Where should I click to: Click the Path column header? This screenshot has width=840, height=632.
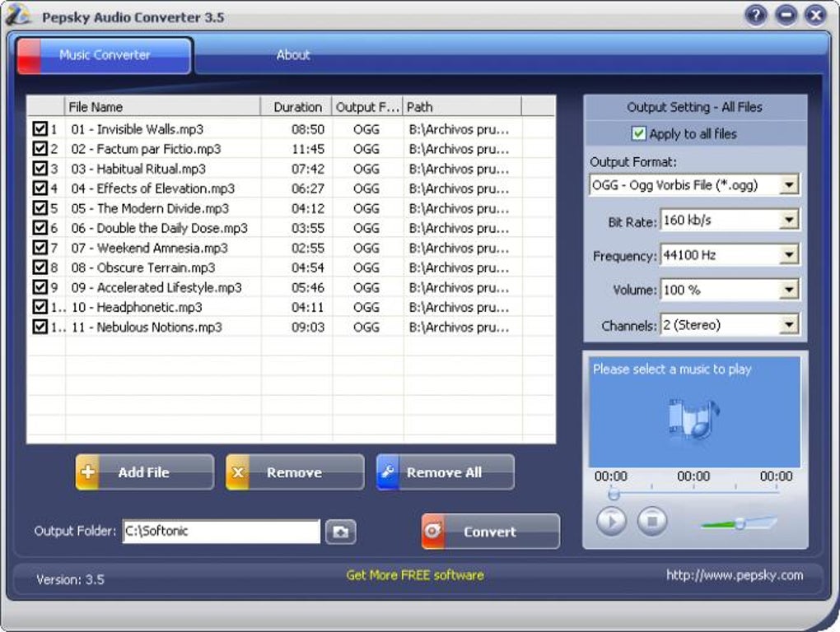pos(462,106)
